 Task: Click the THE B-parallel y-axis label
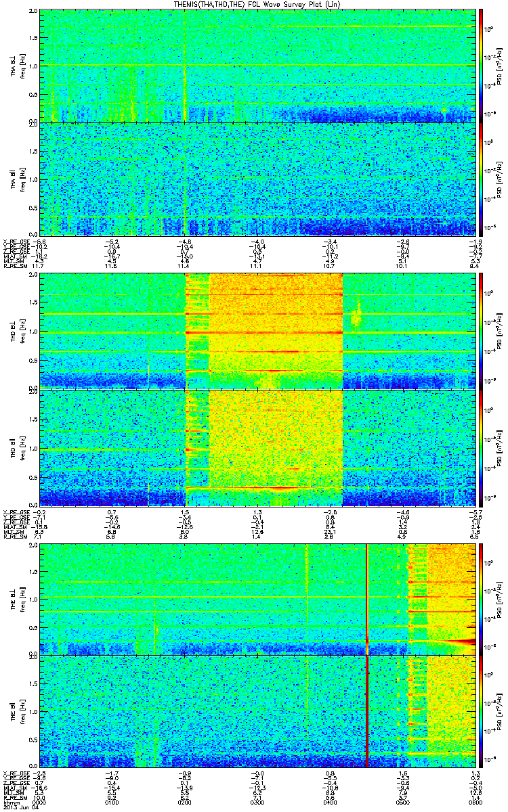14,712
